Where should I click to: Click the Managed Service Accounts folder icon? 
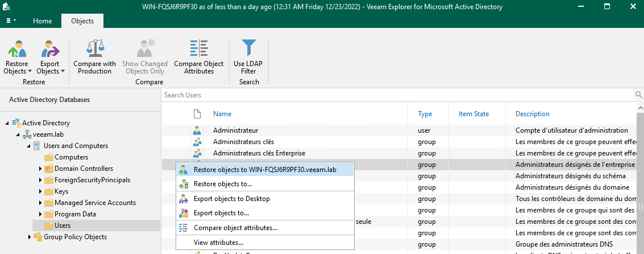coord(49,203)
